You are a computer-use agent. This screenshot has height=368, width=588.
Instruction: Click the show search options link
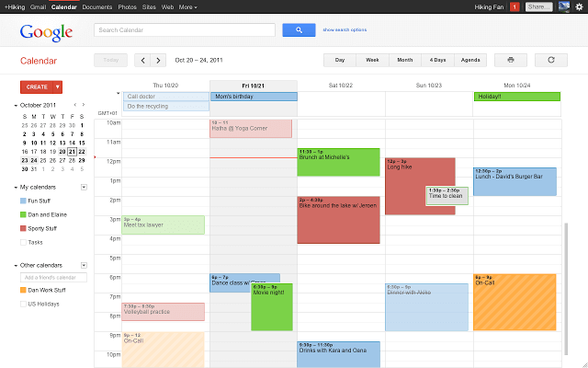[x=345, y=30]
